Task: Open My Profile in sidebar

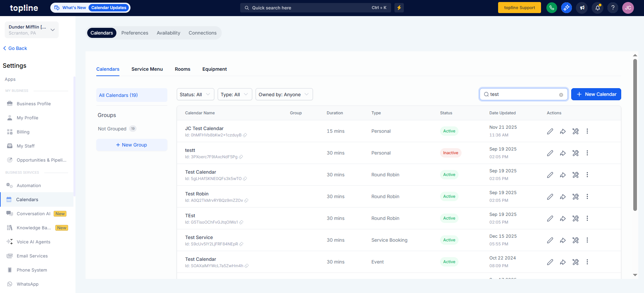Action: (28, 118)
